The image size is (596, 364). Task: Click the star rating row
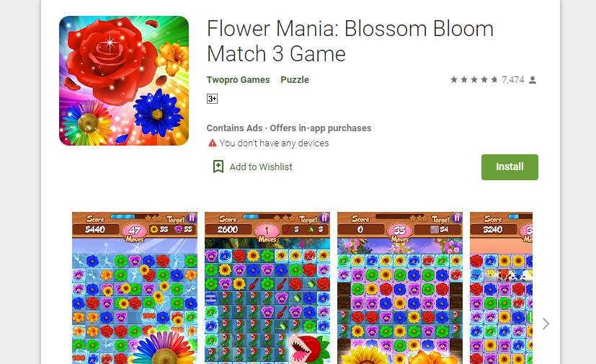[474, 79]
